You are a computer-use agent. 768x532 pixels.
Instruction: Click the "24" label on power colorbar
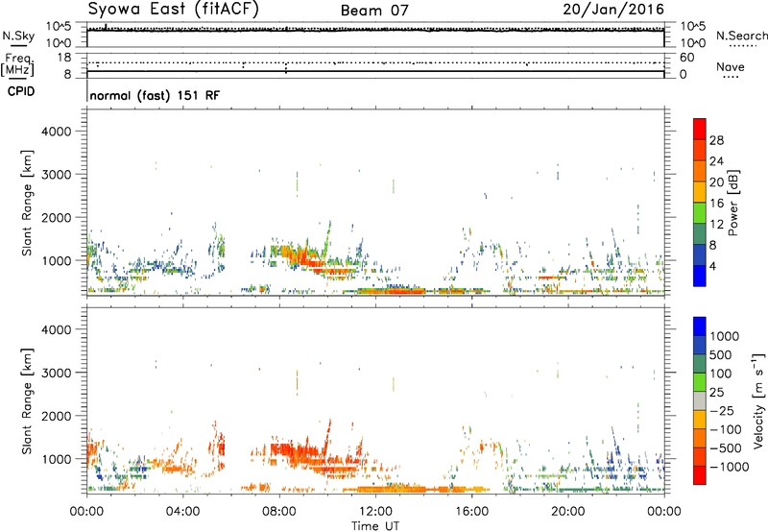coord(716,161)
